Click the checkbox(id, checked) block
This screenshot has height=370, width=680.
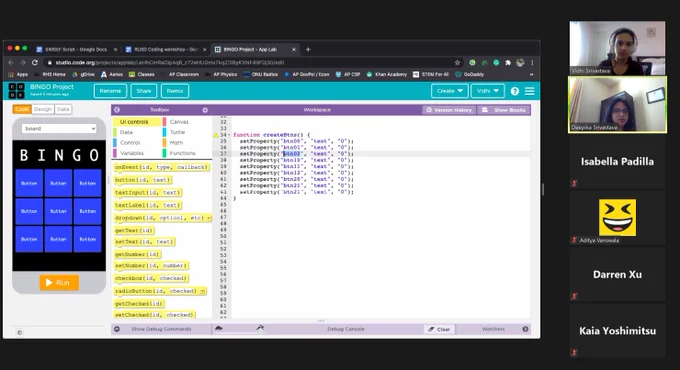coord(151,278)
